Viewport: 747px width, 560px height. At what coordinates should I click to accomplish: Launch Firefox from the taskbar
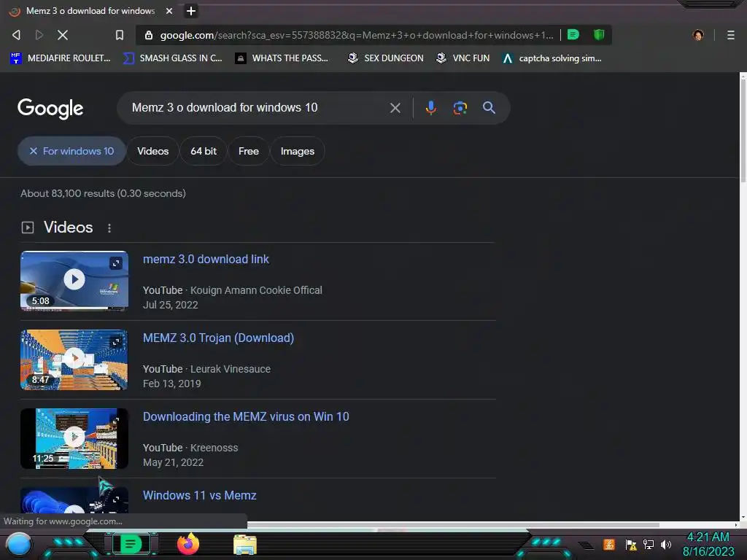pyautogui.click(x=187, y=544)
